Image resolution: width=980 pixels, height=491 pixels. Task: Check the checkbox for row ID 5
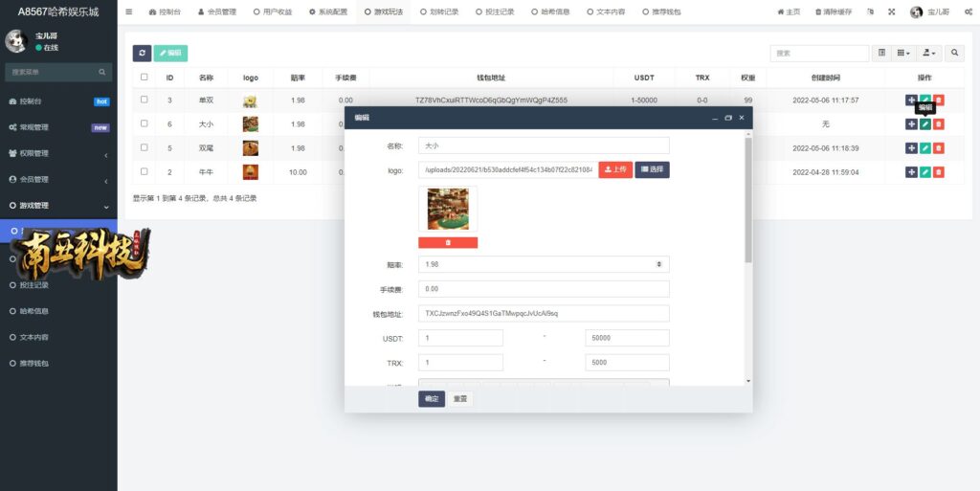(145, 147)
